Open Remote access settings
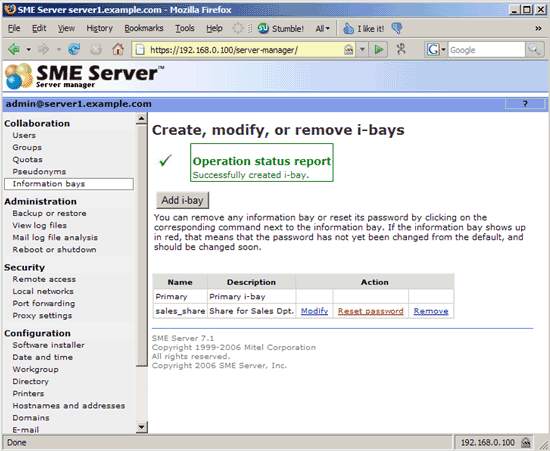 44,279
